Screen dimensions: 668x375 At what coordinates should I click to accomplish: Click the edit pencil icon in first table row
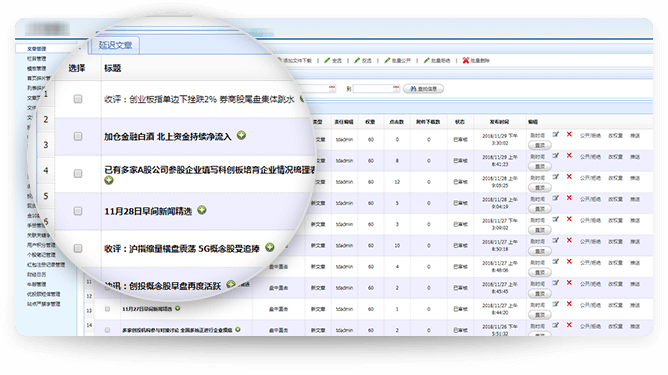pos(556,134)
